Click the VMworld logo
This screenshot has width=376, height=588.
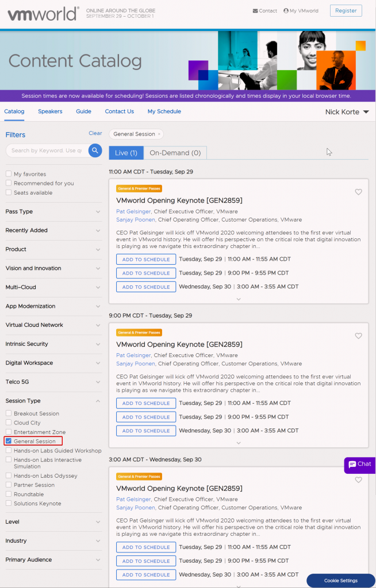click(x=44, y=14)
